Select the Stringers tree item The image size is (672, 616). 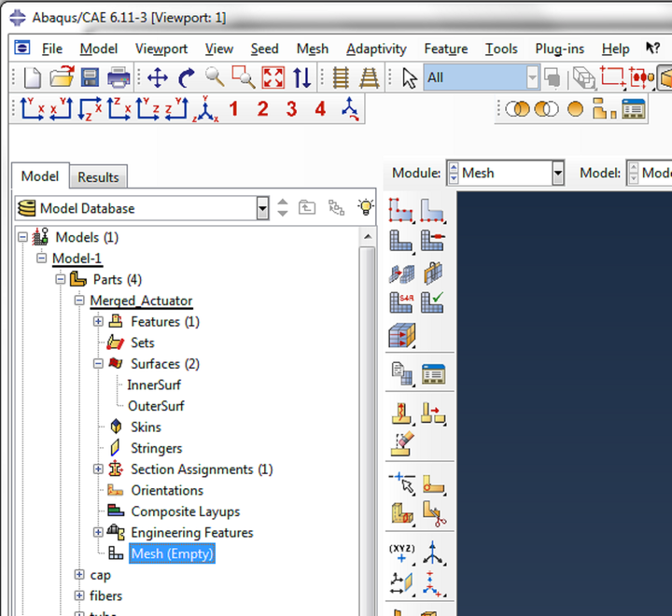tap(157, 448)
